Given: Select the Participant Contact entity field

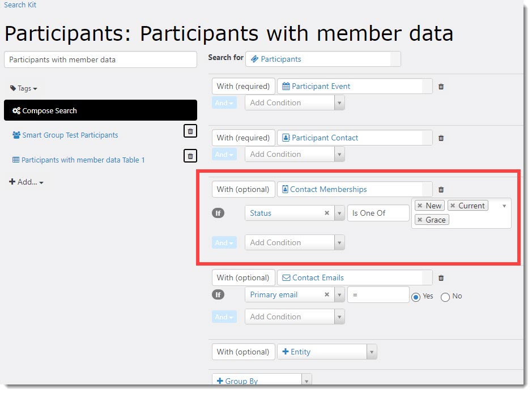Looking at the screenshot, I should click(355, 138).
